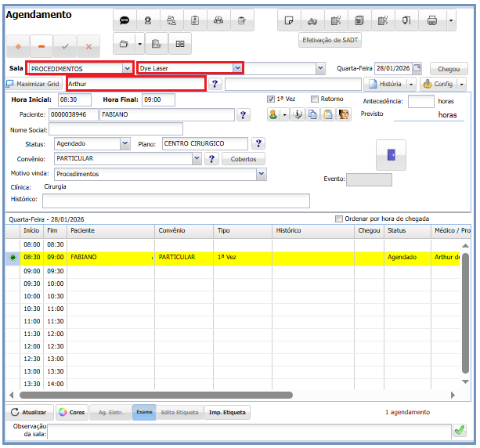Open the Cores color wheel button

coord(71,412)
